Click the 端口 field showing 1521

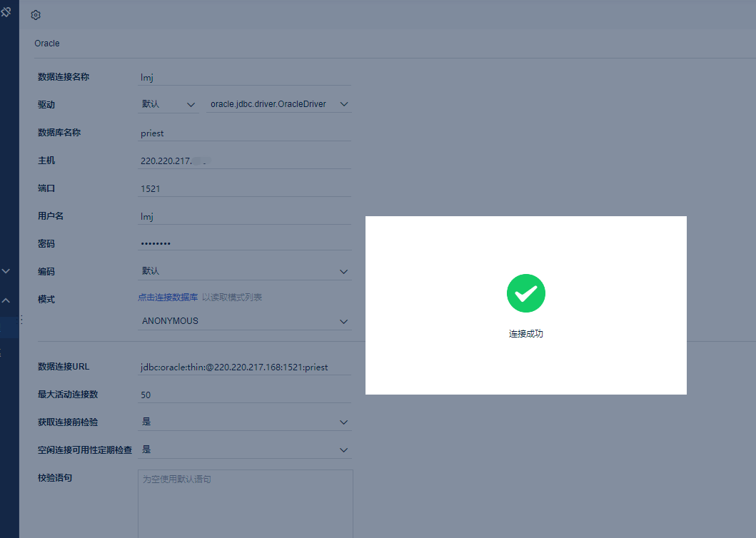coord(244,188)
